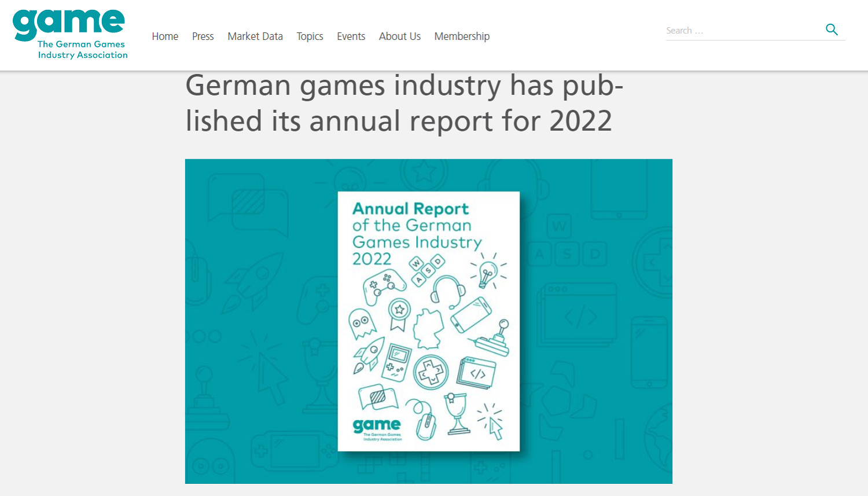868x496 pixels.
Task: Click the Germany map outline on report cover
Action: 429,329
